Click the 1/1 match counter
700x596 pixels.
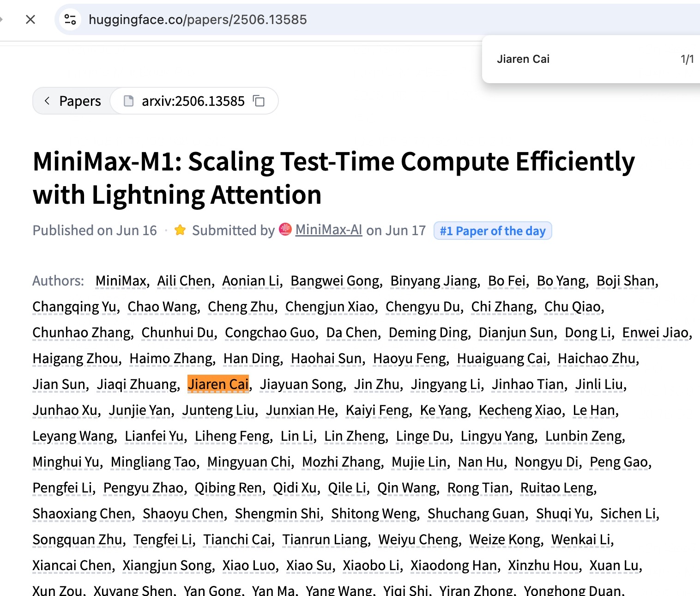click(x=687, y=59)
